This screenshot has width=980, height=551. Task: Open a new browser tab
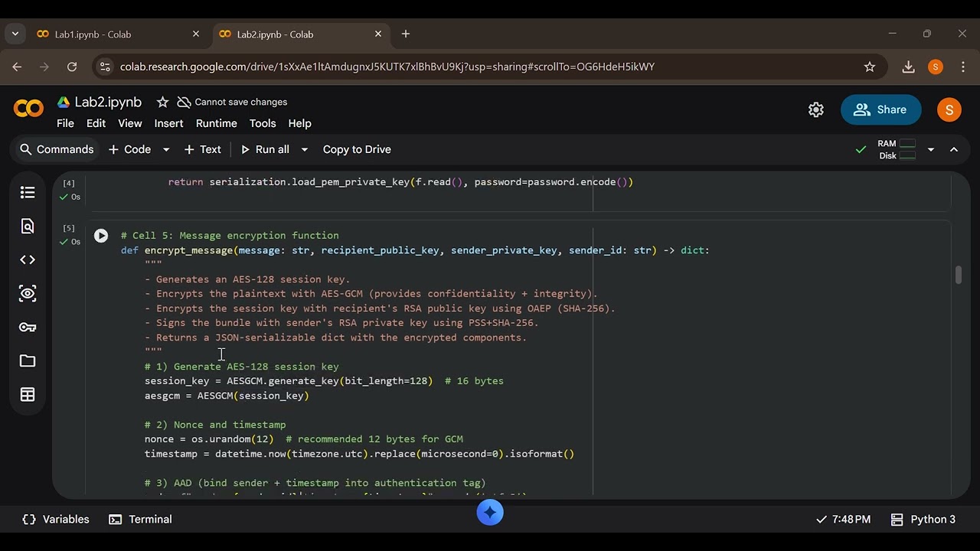pyautogui.click(x=406, y=34)
